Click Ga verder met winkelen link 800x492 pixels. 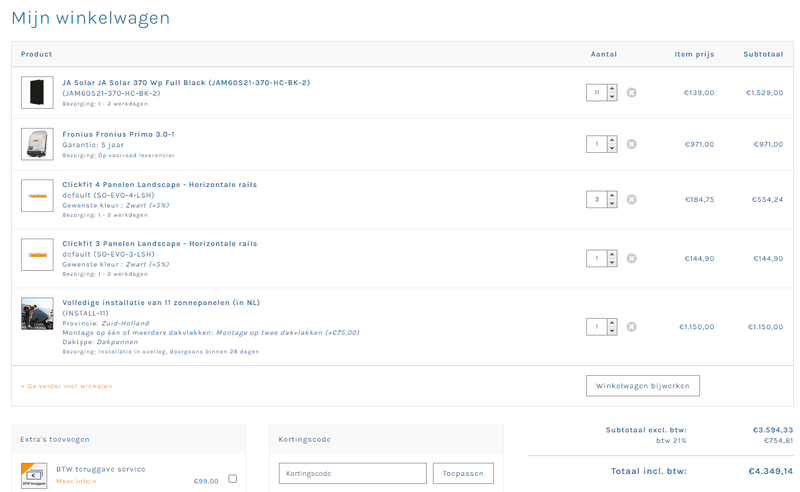[x=66, y=386]
